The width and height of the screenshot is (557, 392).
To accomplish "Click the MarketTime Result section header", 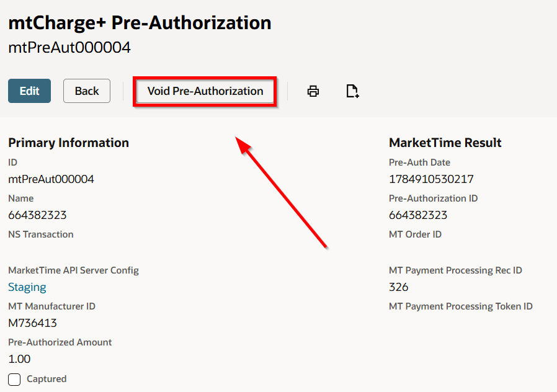I will tap(445, 143).
